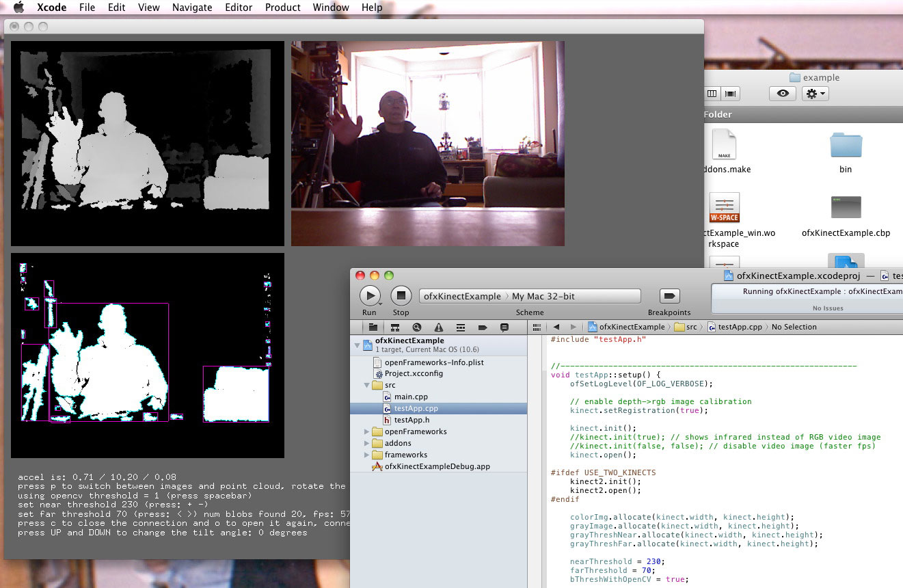Show the symbol navigator
This screenshot has width=903, height=588.
394,328
